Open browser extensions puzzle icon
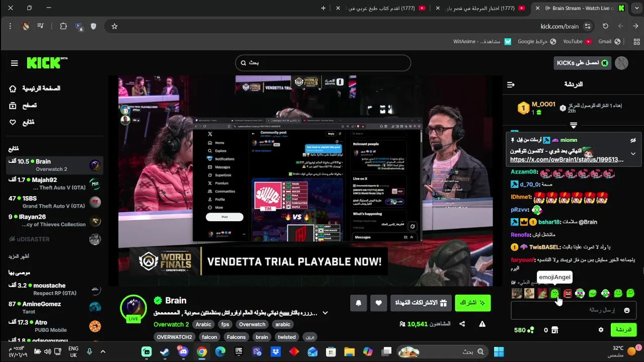 pos(63,26)
